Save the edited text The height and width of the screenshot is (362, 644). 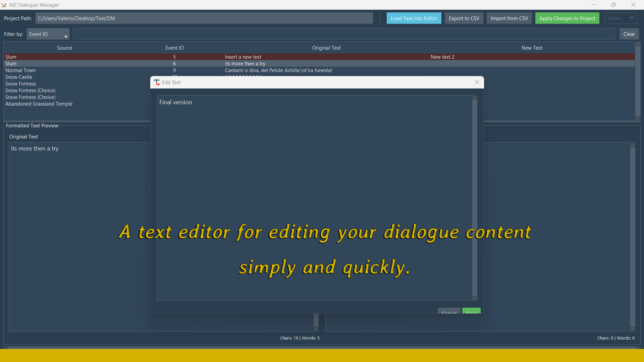click(471, 311)
